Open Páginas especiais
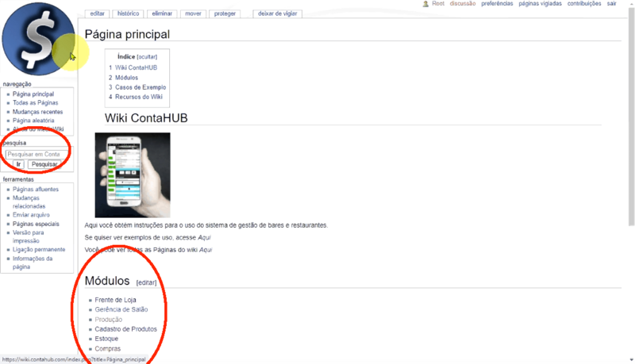The height and width of the screenshot is (364, 635). 36,224
